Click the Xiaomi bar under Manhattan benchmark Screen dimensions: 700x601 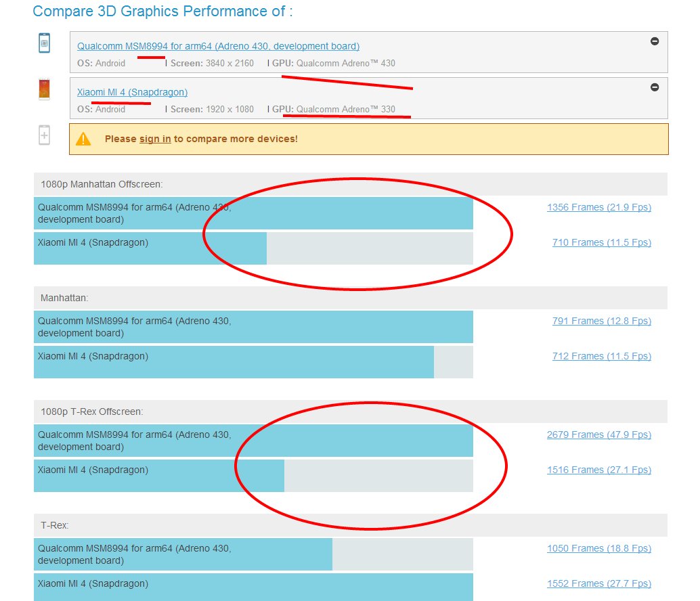[234, 361]
